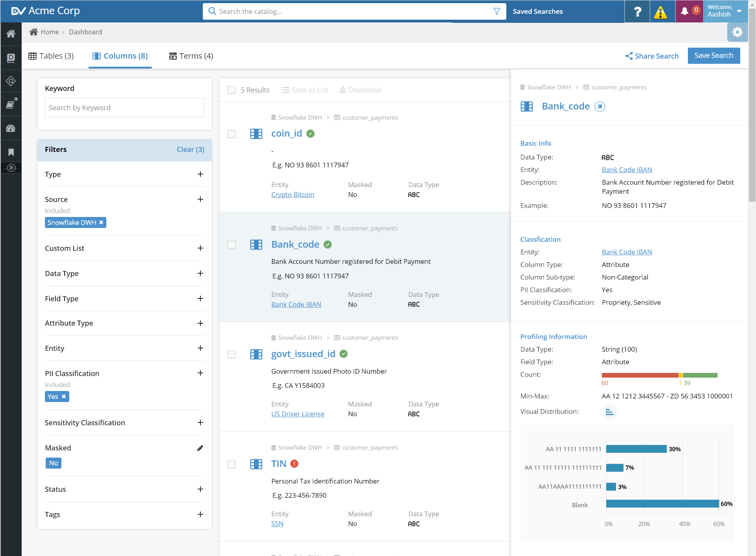
Task: Expand the Data Type filter
Action: point(124,273)
